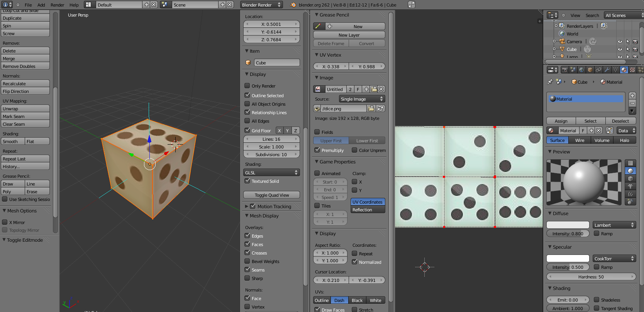Click the Diffuse color swatch
Image resolution: width=644 pixels, height=312 pixels.
(x=568, y=225)
